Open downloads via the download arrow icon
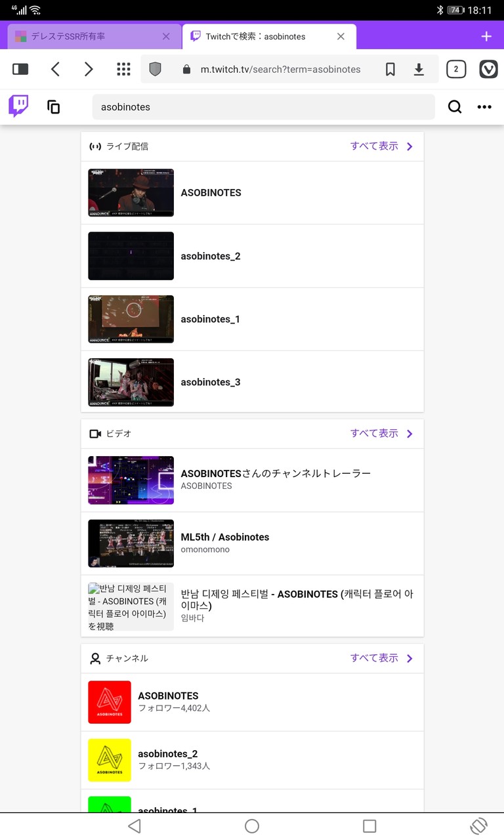The height and width of the screenshot is (840, 504). click(x=419, y=69)
